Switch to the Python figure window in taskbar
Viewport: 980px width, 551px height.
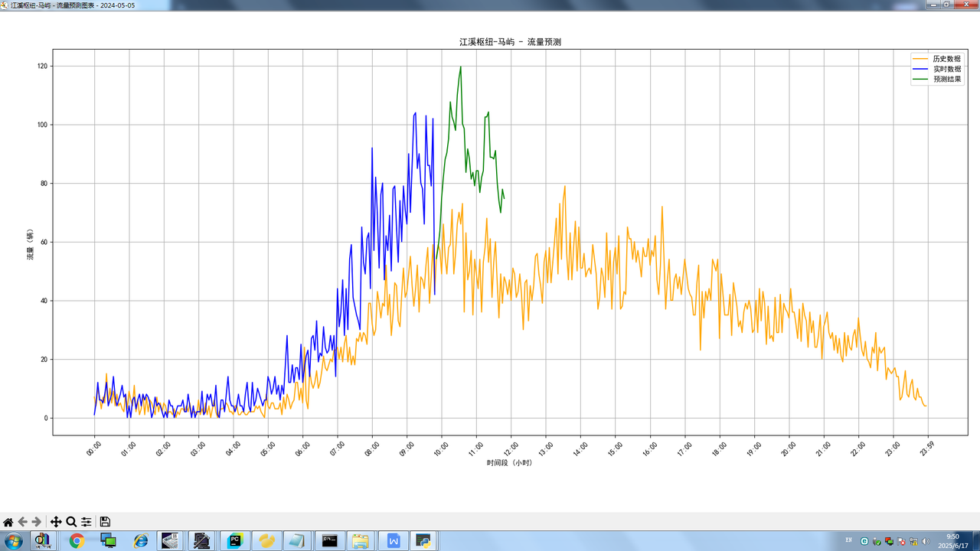pyautogui.click(x=423, y=541)
